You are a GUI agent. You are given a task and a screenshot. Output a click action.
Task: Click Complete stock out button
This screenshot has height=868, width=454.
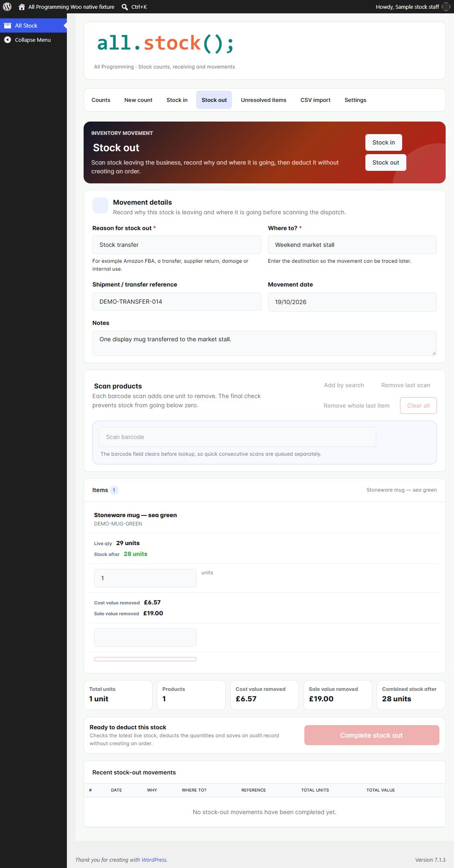tap(372, 735)
